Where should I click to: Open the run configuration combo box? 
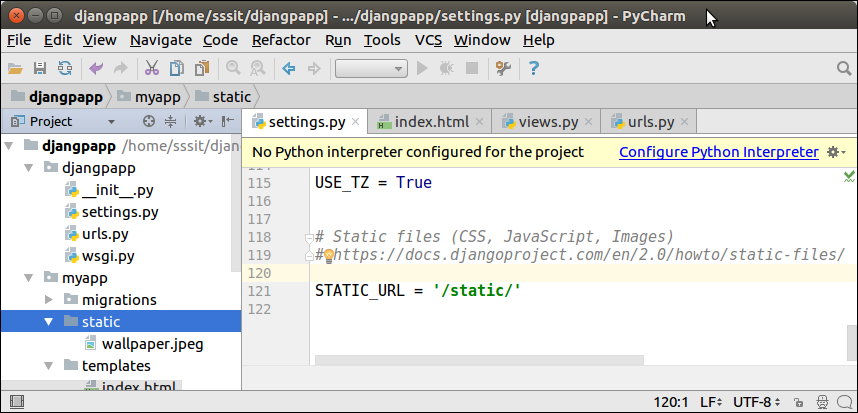click(x=371, y=68)
